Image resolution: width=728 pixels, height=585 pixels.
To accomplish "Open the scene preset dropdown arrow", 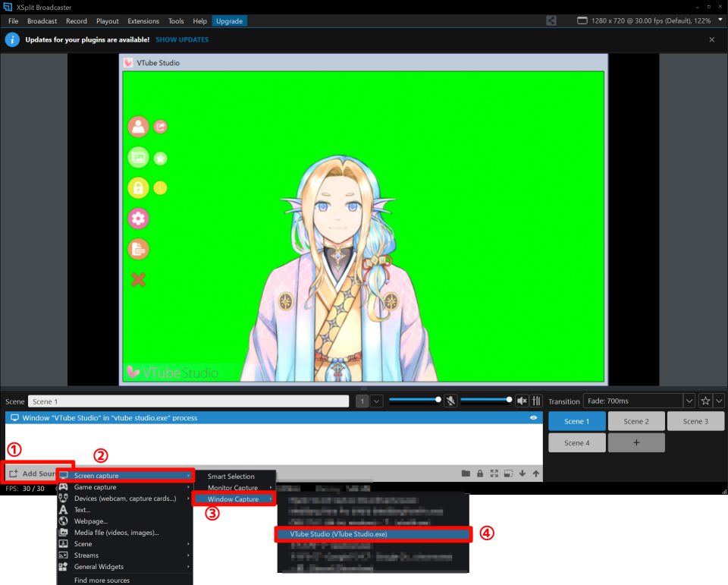I will click(377, 401).
